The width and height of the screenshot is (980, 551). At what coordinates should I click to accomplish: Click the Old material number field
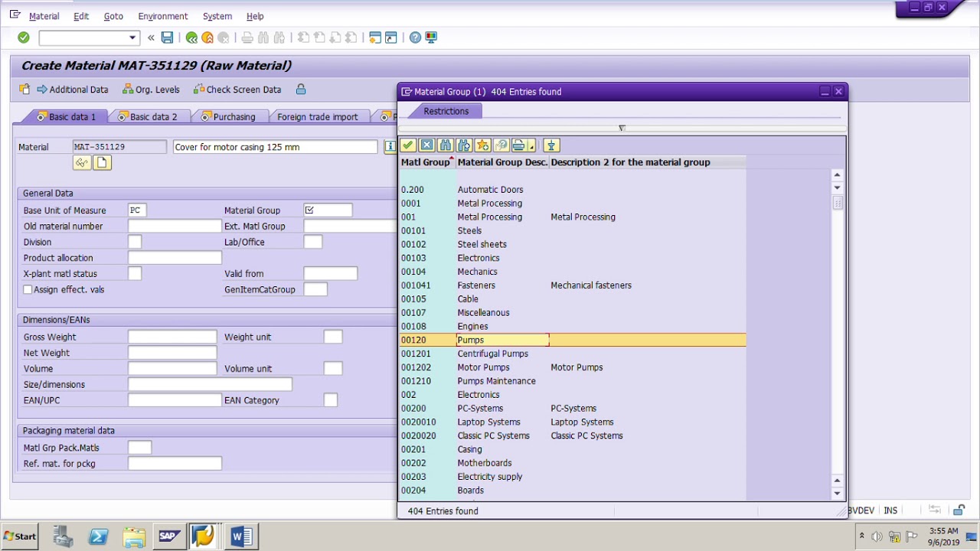(x=175, y=227)
